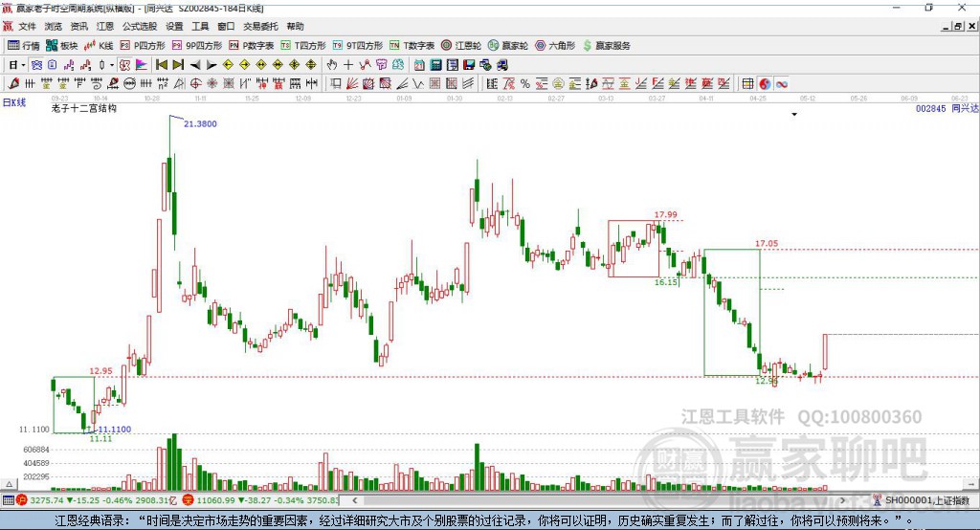The height and width of the screenshot is (530, 980).
Task: Open the P四方形 tool
Action: (143, 46)
